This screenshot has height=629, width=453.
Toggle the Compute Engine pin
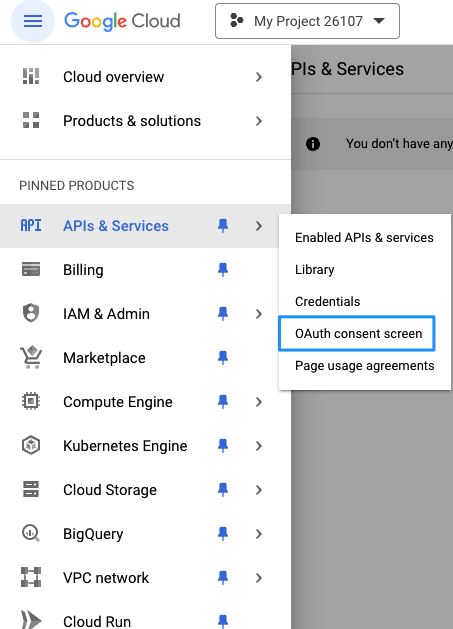(x=223, y=402)
